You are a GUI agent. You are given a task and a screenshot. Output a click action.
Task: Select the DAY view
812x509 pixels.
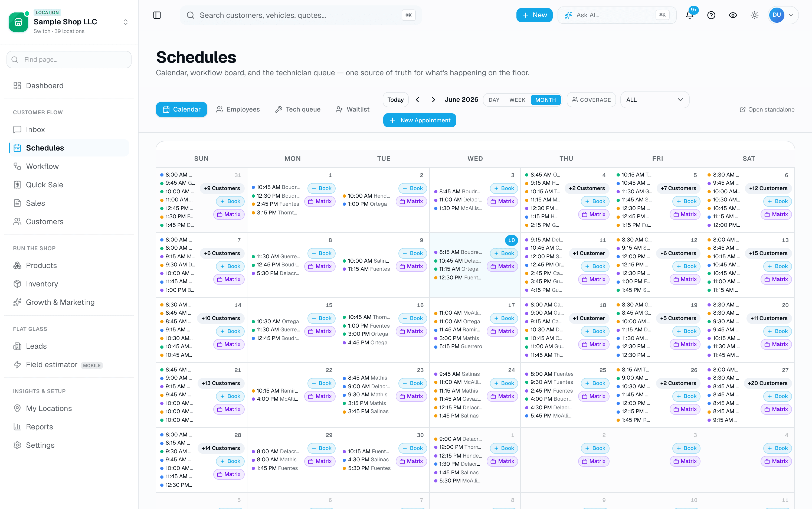tap(494, 100)
